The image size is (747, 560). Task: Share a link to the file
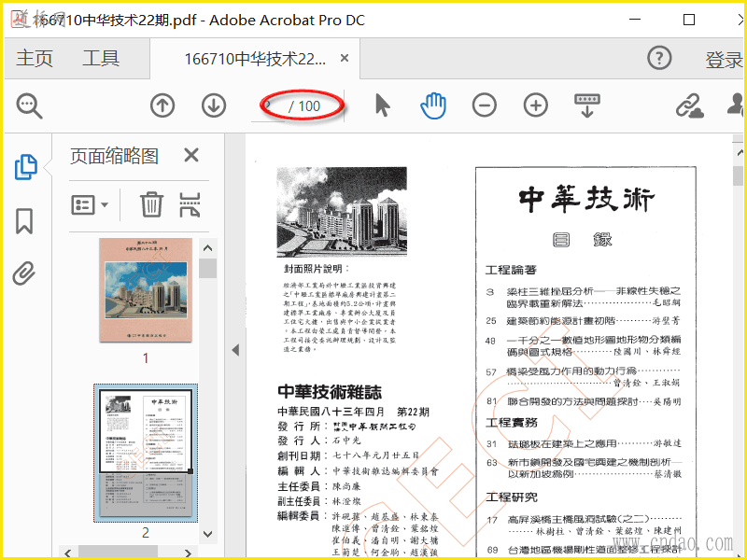pos(690,105)
